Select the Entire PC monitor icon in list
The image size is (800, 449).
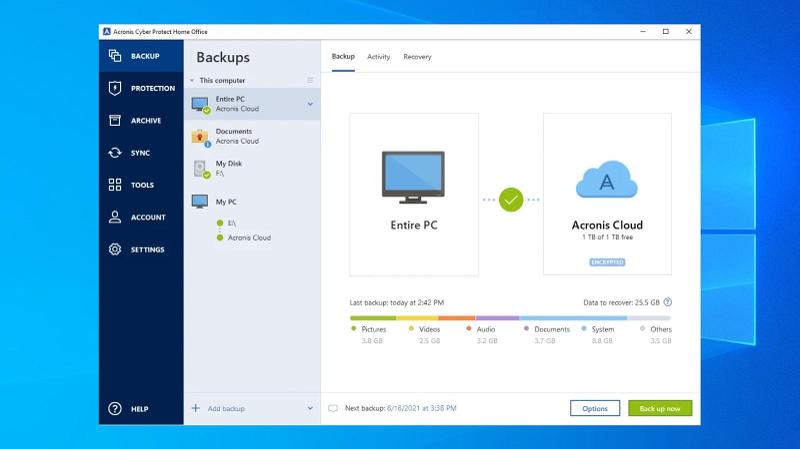click(200, 105)
